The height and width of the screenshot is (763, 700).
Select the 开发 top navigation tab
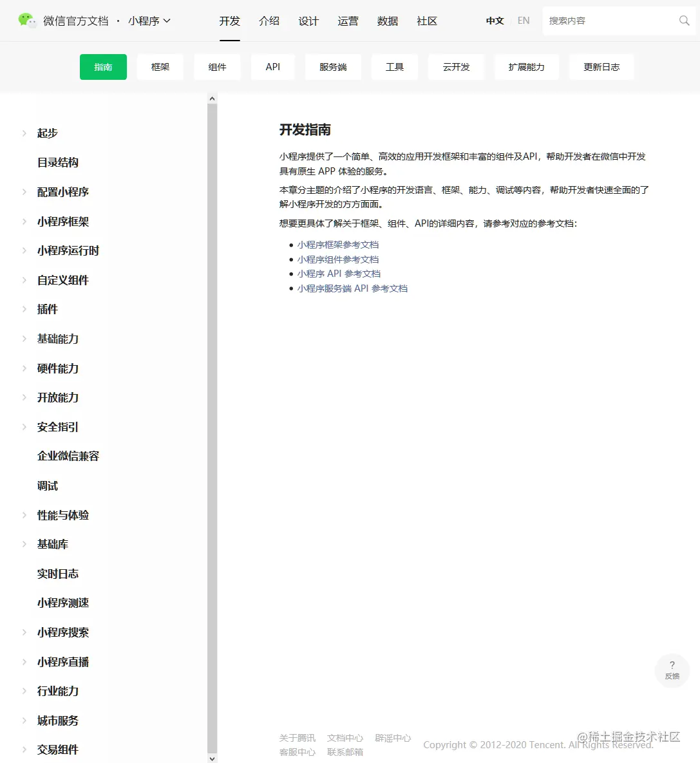(229, 21)
